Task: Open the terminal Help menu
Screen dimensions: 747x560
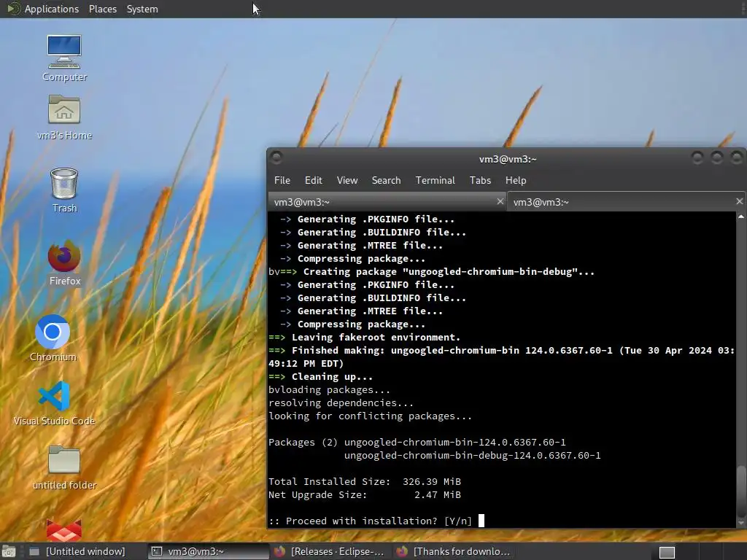Action: coord(516,181)
